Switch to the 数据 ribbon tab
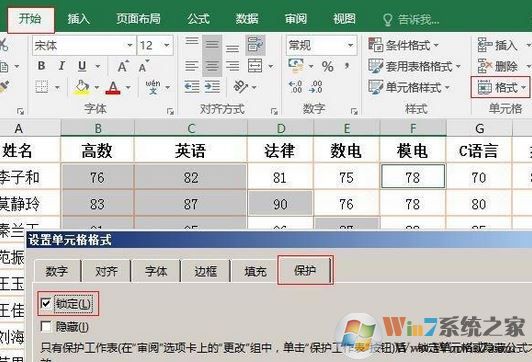The width and height of the screenshot is (532, 362). [247, 19]
